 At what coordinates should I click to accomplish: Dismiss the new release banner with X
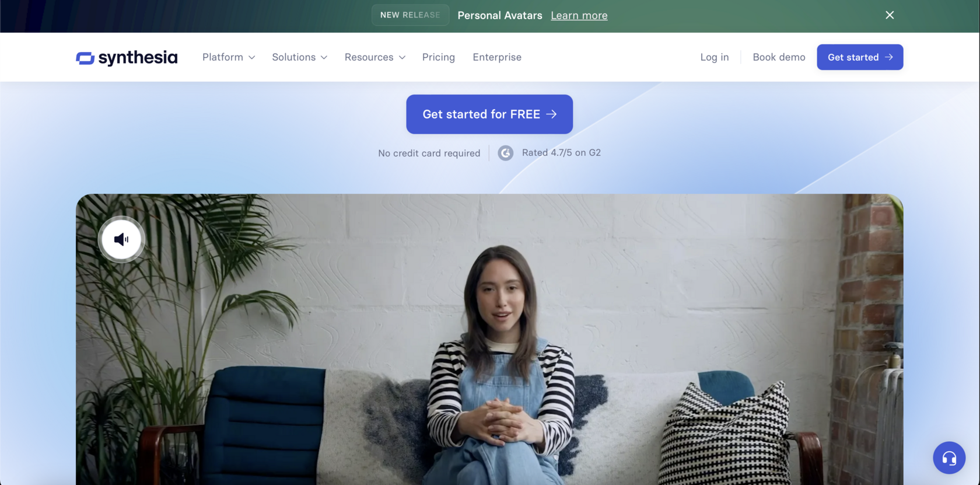(890, 15)
